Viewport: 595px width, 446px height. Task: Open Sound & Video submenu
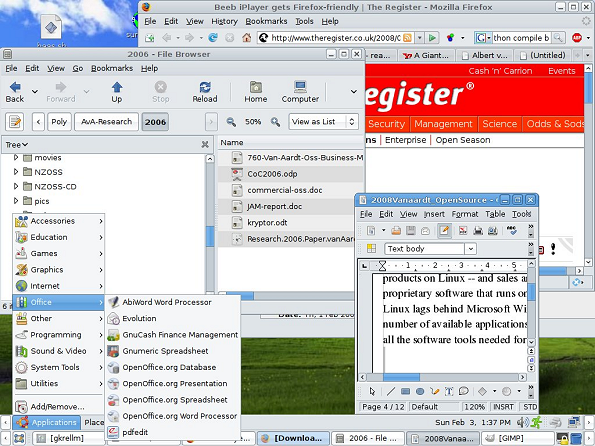point(59,351)
